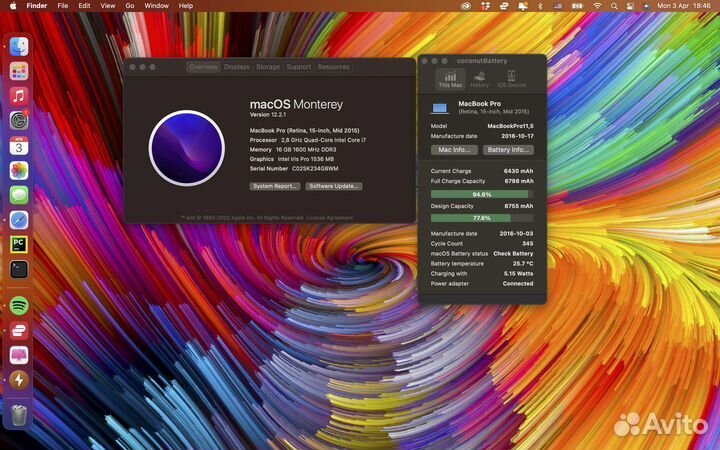Open the lightning bolt app in Dock
The image size is (720, 450).
pos(19,380)
